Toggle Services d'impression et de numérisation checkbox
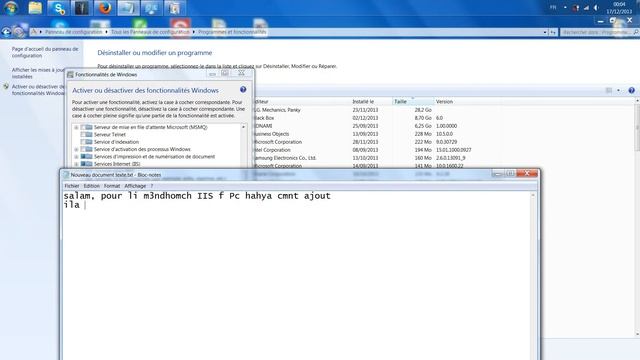This screenshot has height=360, width=640. (x=83, y=157)
